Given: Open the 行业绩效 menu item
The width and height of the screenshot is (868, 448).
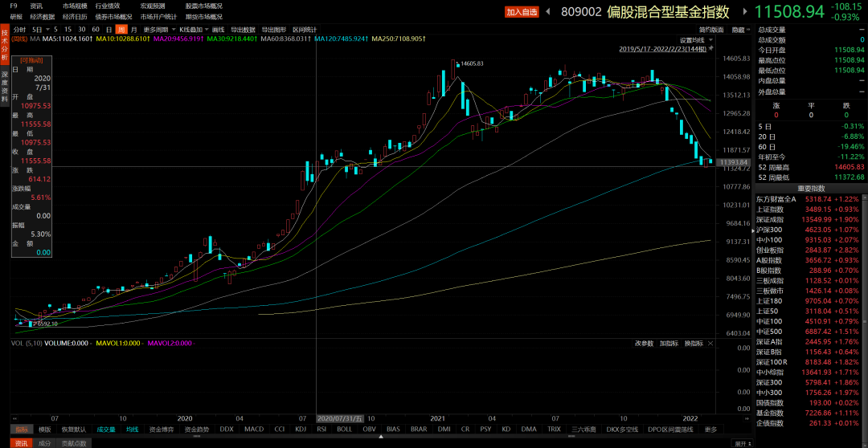Looking at the screenshot, I should [x=108, y=6].
